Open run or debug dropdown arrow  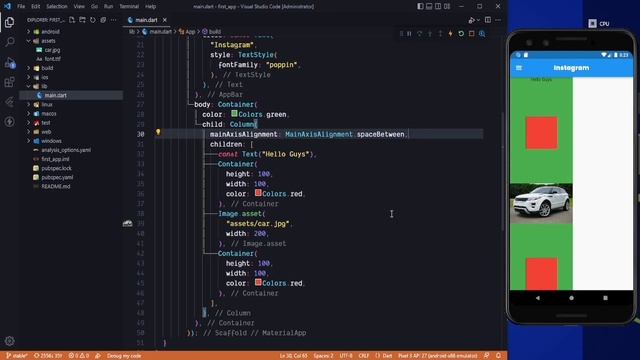478,20
